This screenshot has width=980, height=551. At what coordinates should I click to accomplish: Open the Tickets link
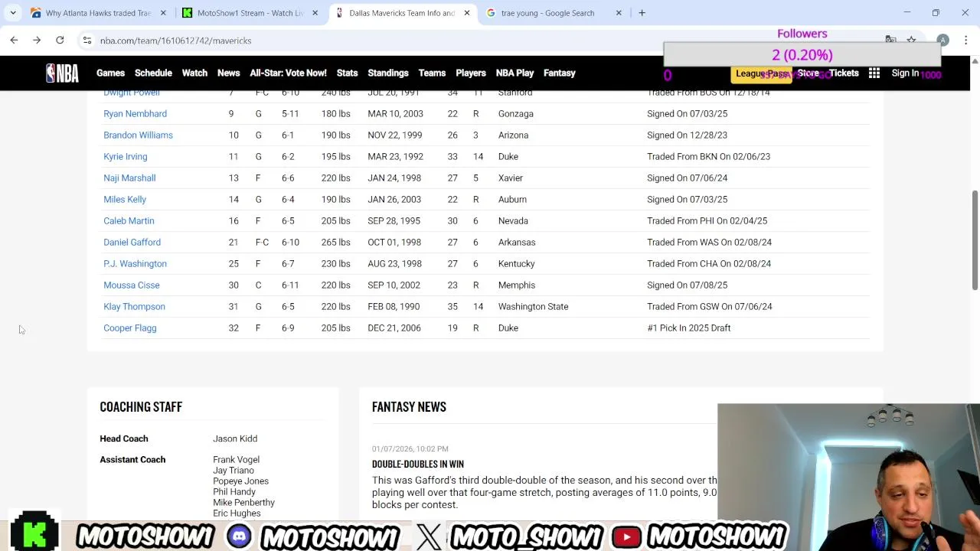click(844, 73)
